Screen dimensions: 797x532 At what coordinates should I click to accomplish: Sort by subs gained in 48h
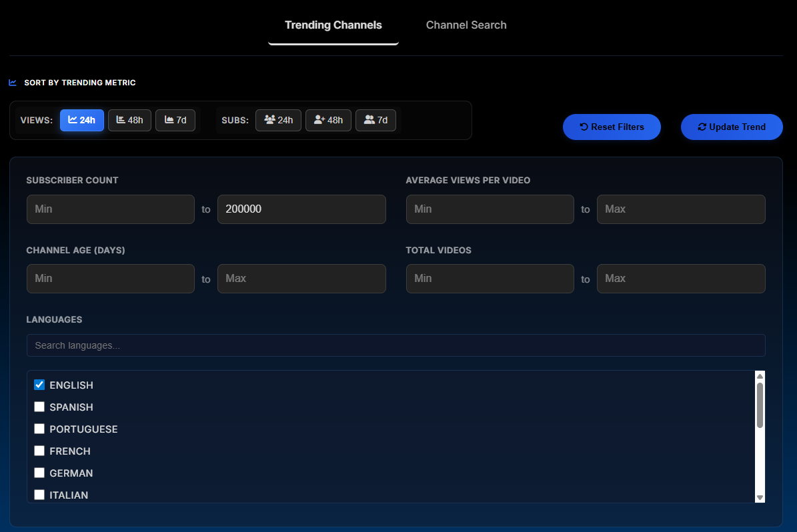click(328, 121)
